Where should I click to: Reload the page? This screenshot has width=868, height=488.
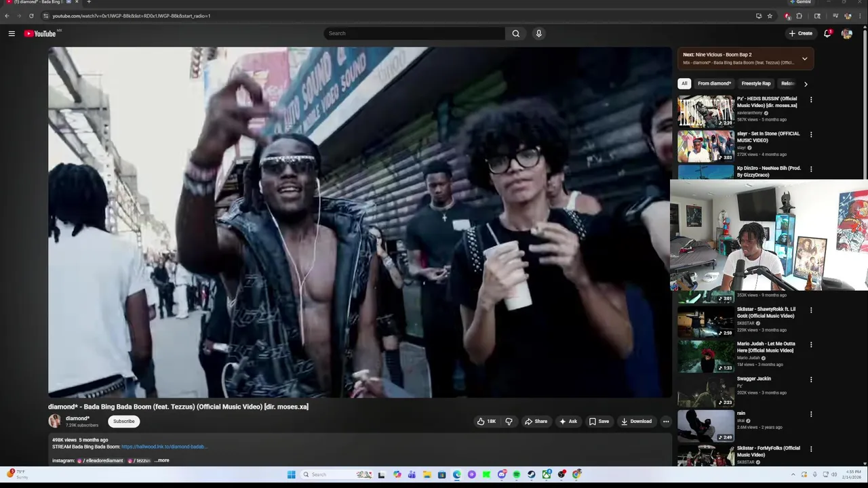coord(31,16)
